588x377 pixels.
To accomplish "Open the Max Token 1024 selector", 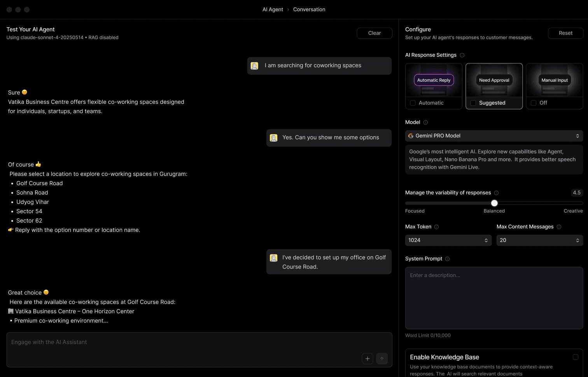I will tap(448, 240).
